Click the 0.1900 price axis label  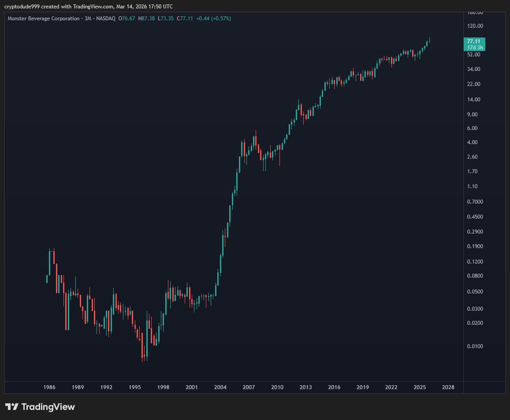click(475, 246)
